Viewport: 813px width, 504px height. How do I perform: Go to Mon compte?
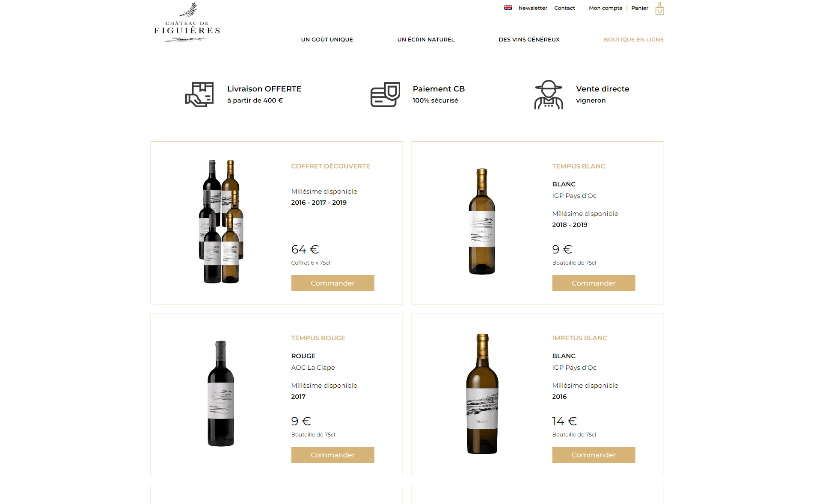click(605, 8)
